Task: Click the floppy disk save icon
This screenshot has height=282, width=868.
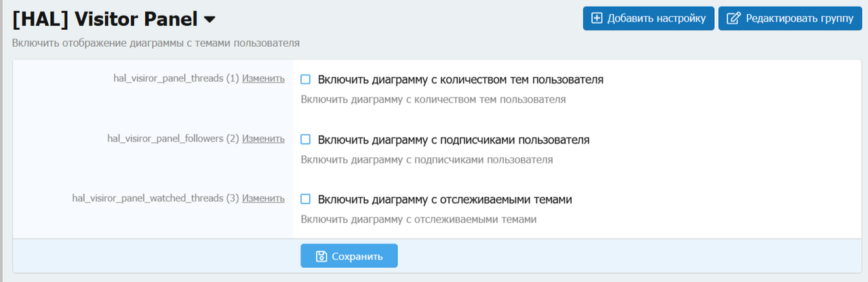Action: [x=322, y=256]
